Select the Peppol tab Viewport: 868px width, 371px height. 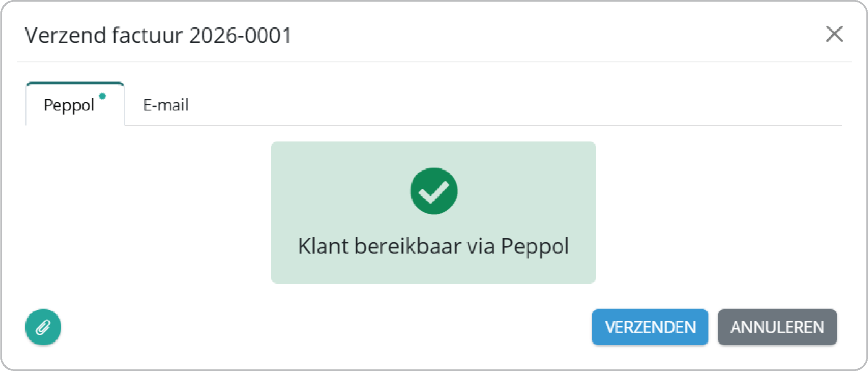(69, 105)
